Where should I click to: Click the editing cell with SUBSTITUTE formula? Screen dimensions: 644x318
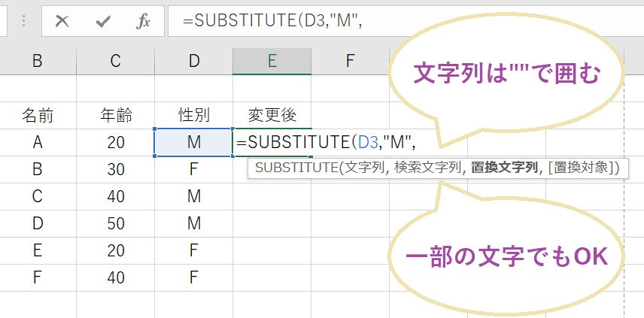(x=272, y=142)
